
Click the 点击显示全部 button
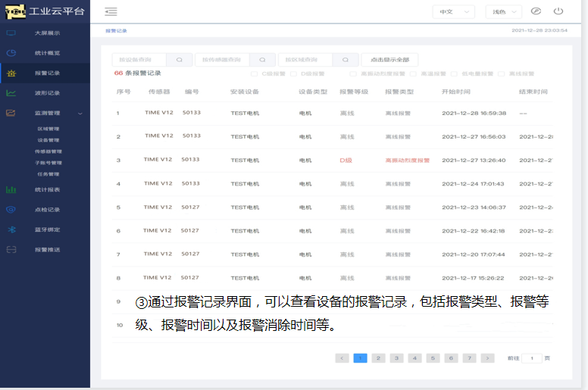389,60
